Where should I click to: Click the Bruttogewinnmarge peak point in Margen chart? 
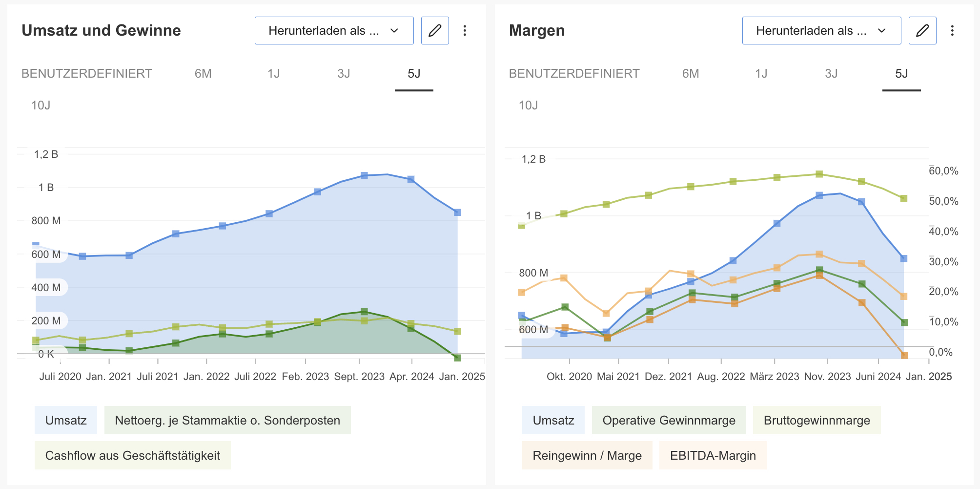[x=819, y=174]
